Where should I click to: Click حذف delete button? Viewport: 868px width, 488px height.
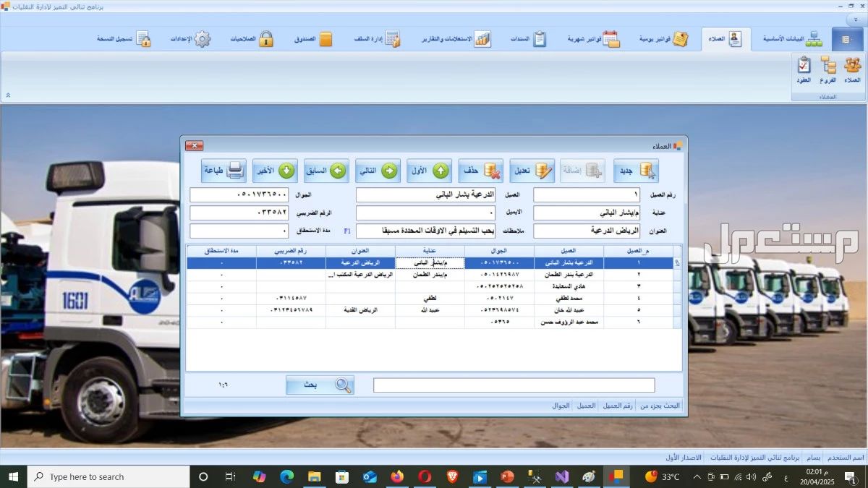click(482, 171)
